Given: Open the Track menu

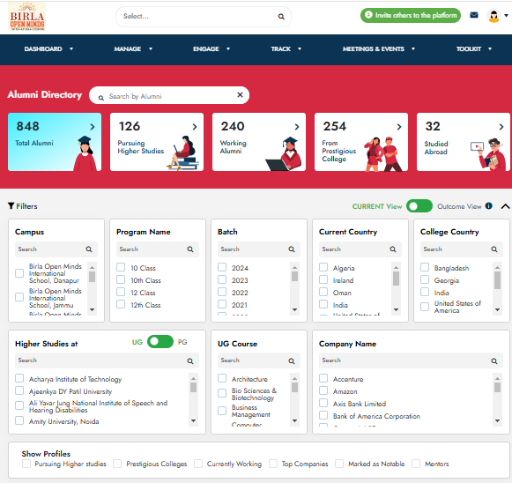Looking at the screenshot, I should click(286, 49).
